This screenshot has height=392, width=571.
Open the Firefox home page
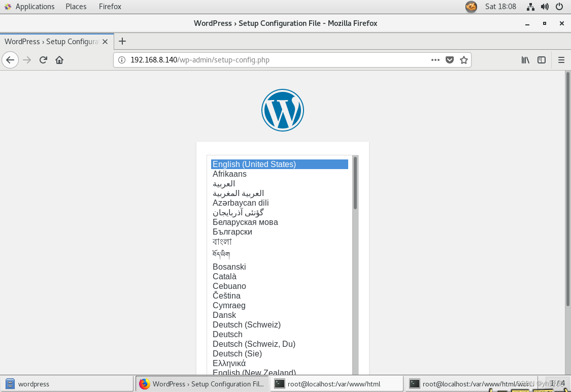point(59,60)
